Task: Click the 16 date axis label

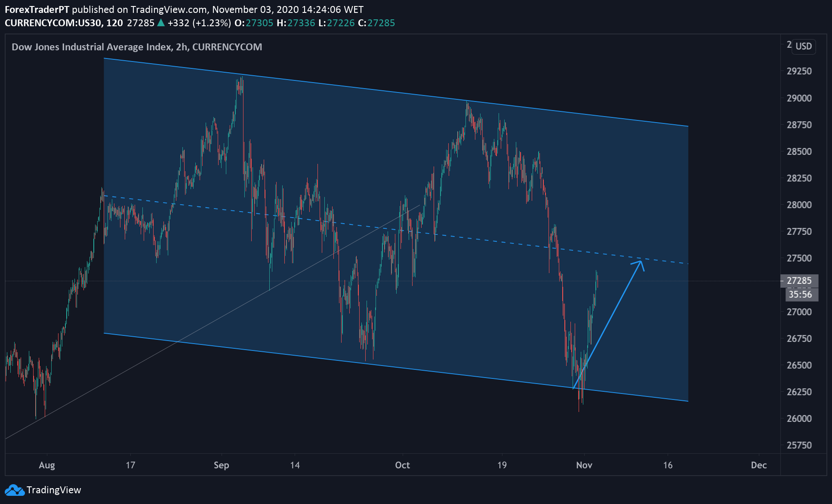Action: (x=668, y=465)
